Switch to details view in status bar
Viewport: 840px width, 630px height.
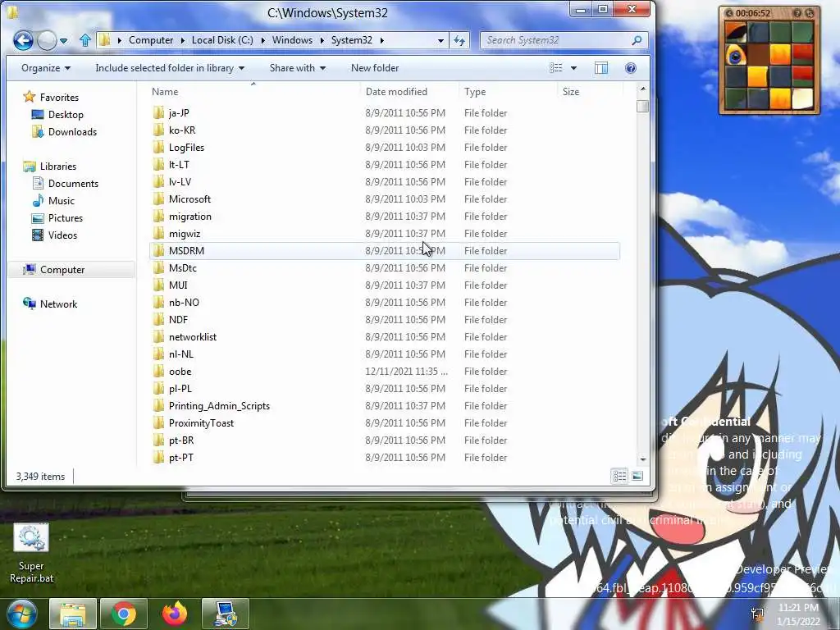click(620, 476)
